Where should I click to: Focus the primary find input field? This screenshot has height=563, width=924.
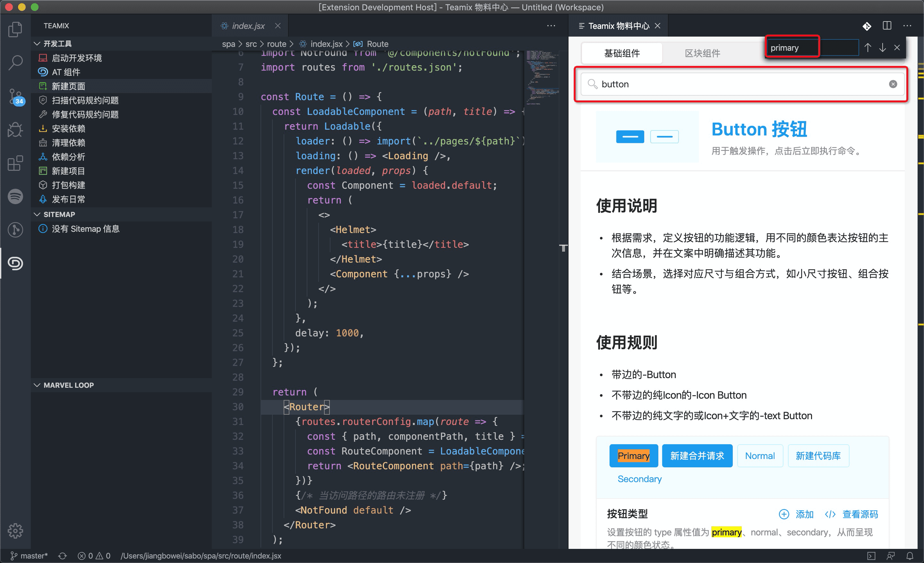(812, 48)
